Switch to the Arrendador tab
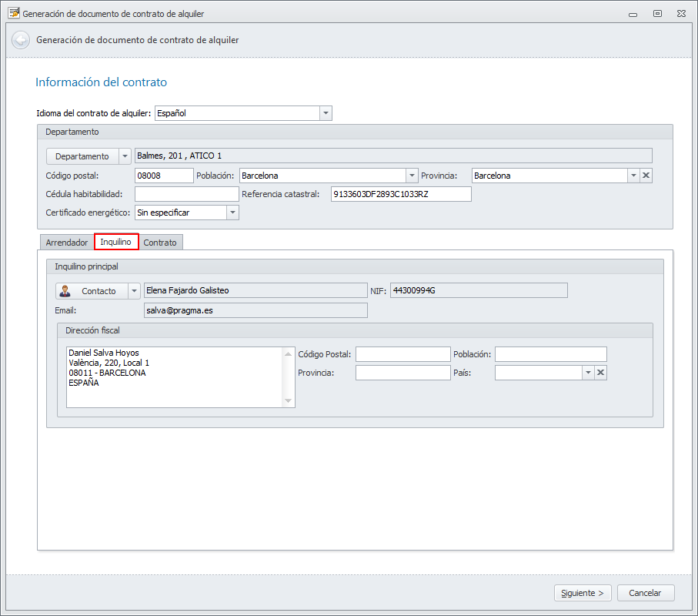This screenshot has width=698, height=616. point(67,243)
